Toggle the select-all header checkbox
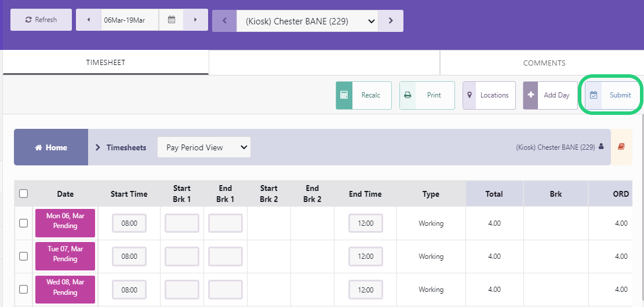 (23, 194)
